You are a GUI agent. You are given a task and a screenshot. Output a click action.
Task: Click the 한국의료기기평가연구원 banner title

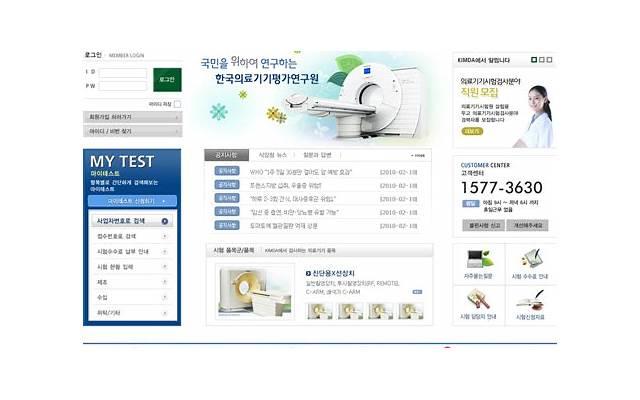[x=267, y=78]
